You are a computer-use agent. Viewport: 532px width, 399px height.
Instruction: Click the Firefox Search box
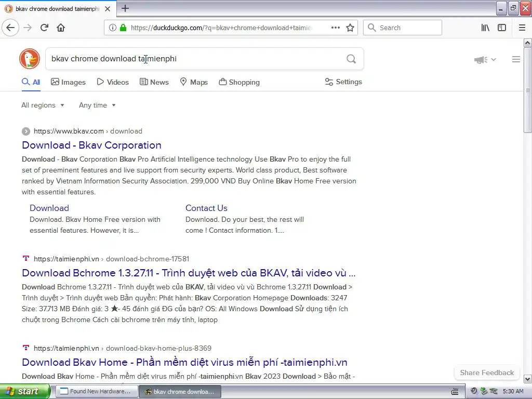coord(403,28)
